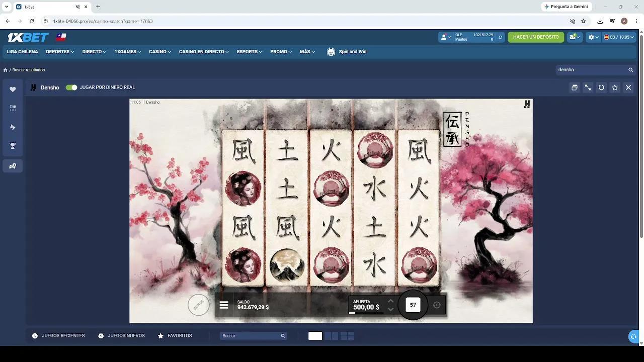The image size is (644, 362).
Task: Toggle play for real money switch
Action: point(71,87)
